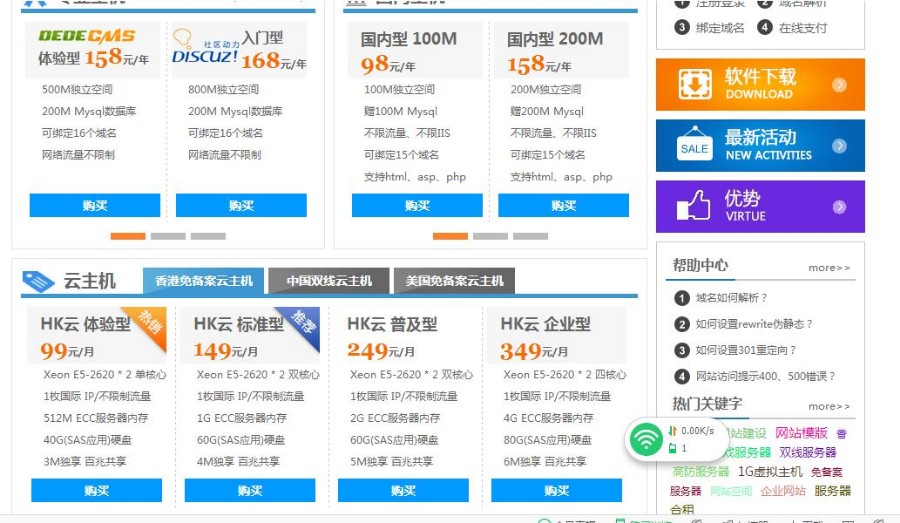
Task: Open the 优势 VIRTUE banner
Action: [760, 207]
